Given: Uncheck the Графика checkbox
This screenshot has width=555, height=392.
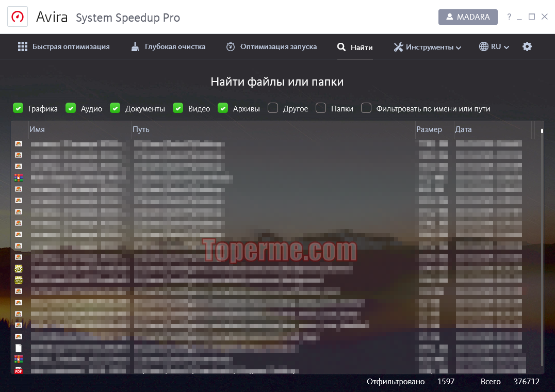Looking at the screenshot, I should (18, 108).
